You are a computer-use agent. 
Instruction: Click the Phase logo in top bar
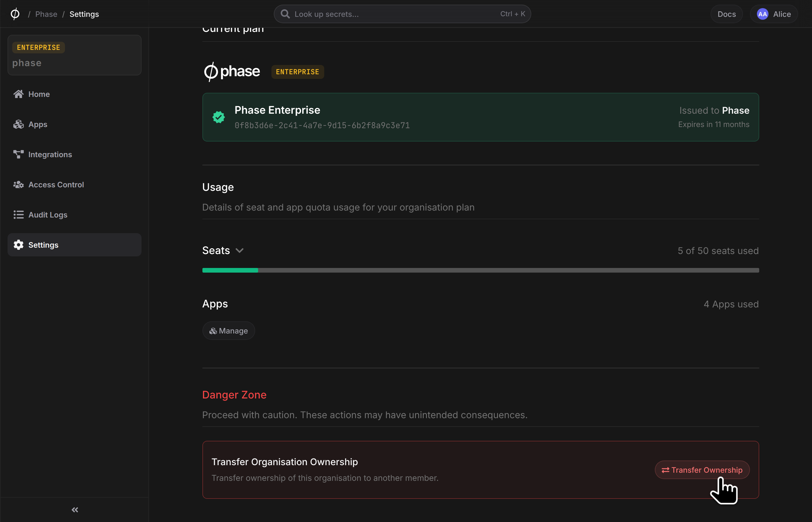(x=15, y=14)
